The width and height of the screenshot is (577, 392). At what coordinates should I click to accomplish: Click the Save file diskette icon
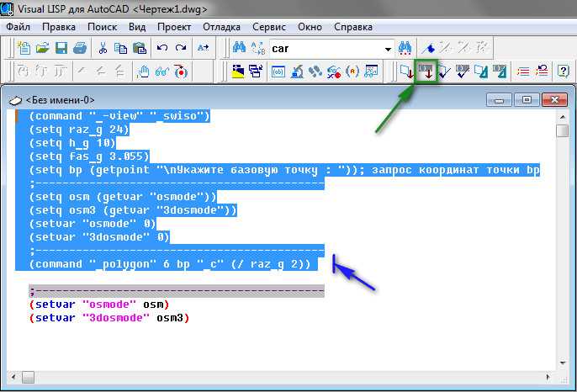point(61,48)
